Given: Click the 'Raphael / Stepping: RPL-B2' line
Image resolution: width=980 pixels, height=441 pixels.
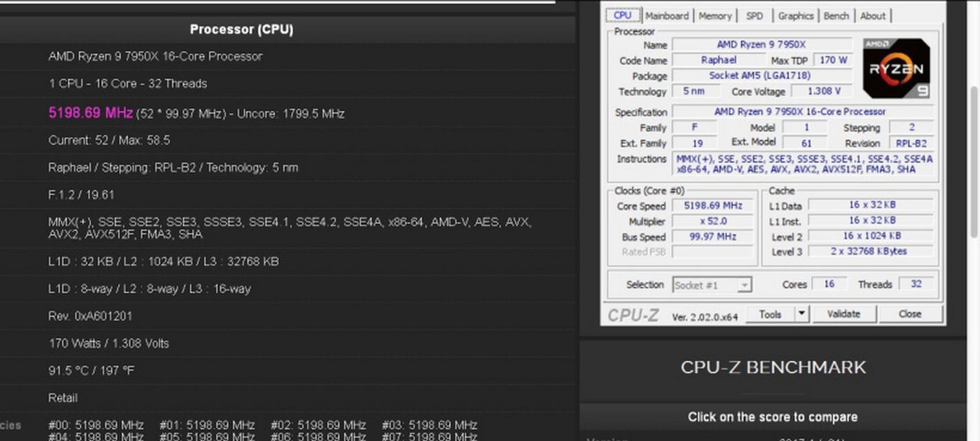Looking at the screenshot, I should tap(173, 167).
